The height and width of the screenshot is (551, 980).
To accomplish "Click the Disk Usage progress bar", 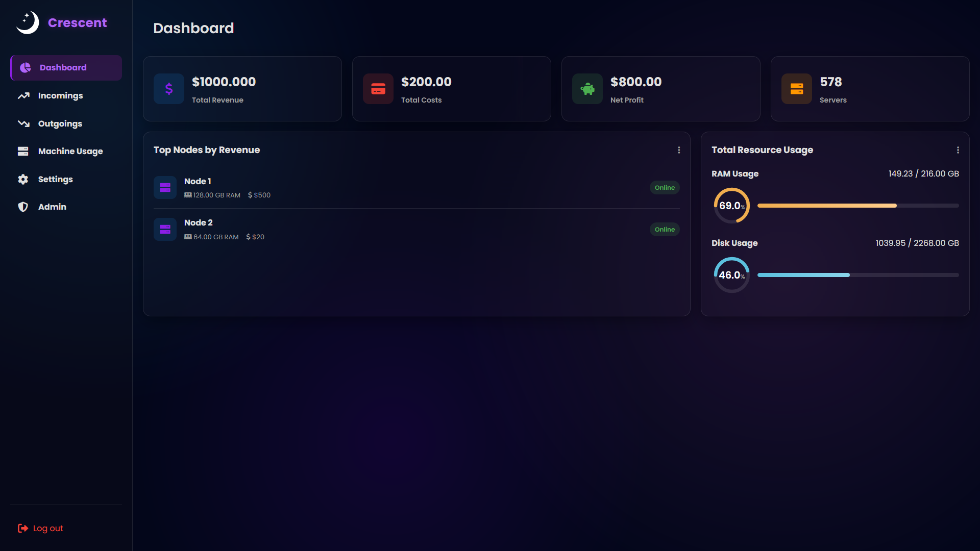I will point(857,275).
